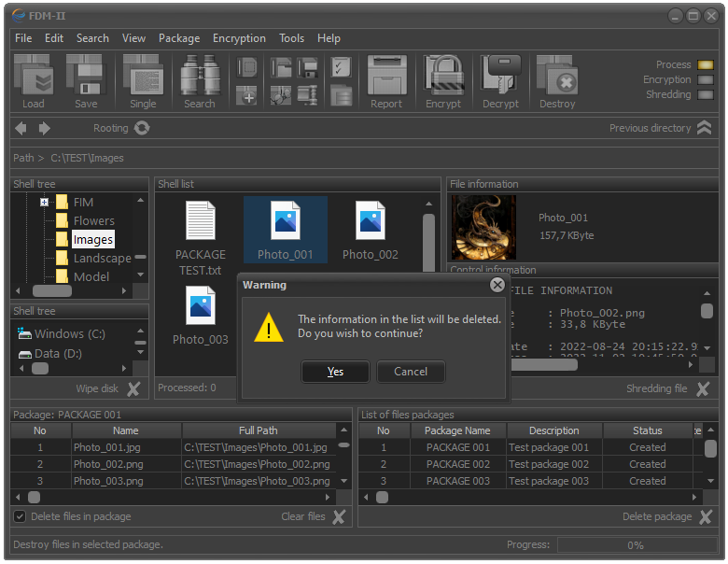Click Cancel in the Warning dialog
728x564 pixels.
click(x=411, y=372)
